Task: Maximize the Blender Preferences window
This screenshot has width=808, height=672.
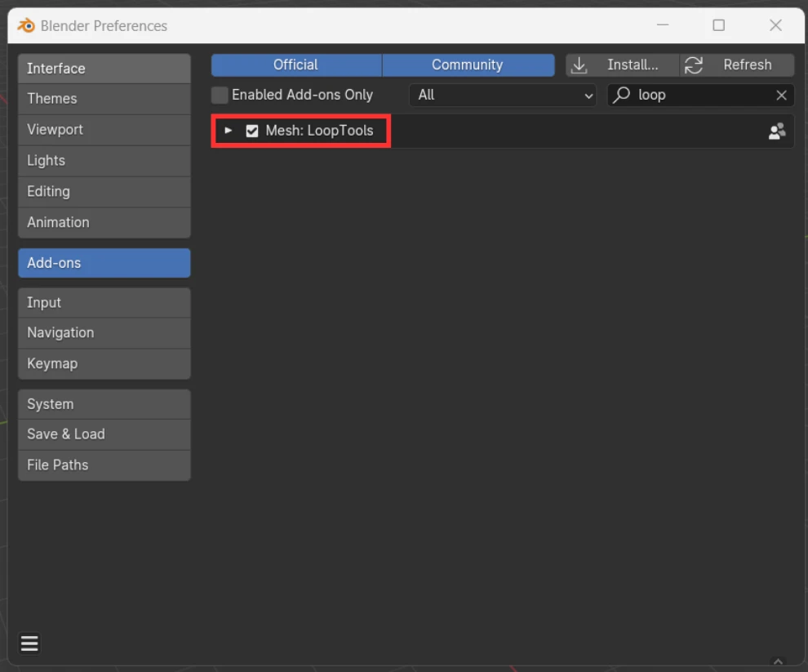Action: [719, 24]
